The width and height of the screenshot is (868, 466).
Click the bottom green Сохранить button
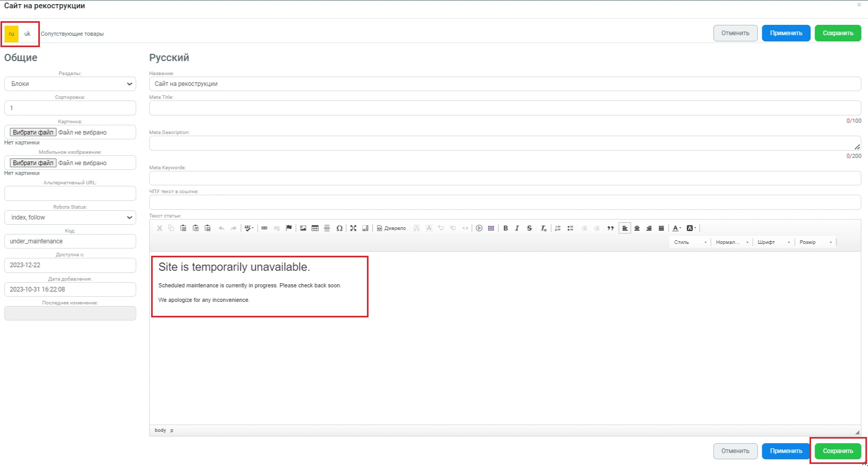coord(837,451)
